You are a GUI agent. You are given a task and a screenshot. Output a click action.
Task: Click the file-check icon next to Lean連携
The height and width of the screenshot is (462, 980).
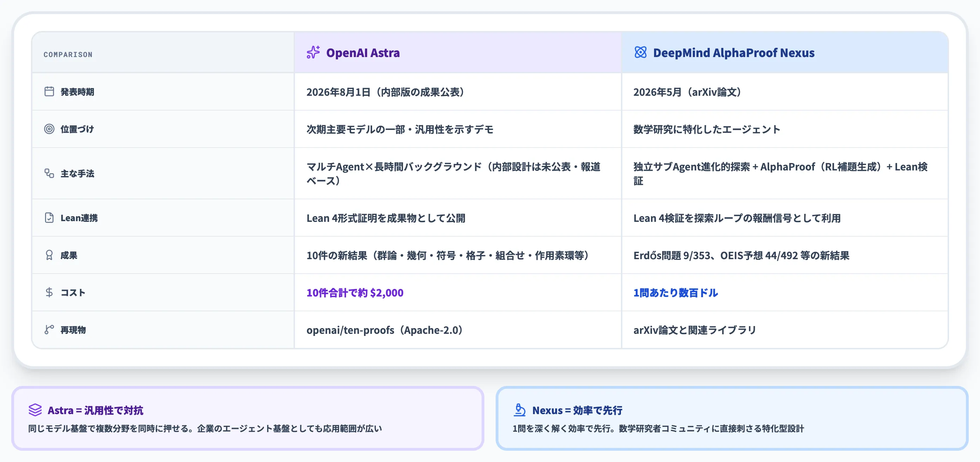tap(49, 218)
